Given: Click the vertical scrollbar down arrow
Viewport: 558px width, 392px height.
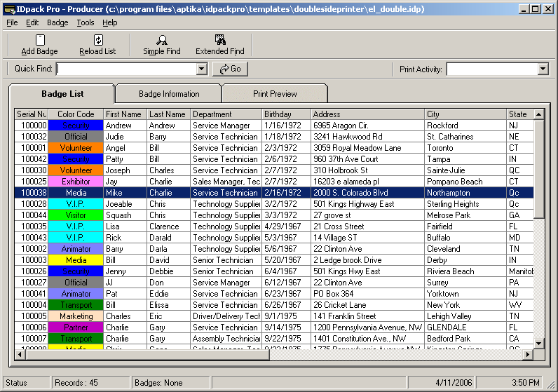Looking at the screenshot, I should click(539, 343).
